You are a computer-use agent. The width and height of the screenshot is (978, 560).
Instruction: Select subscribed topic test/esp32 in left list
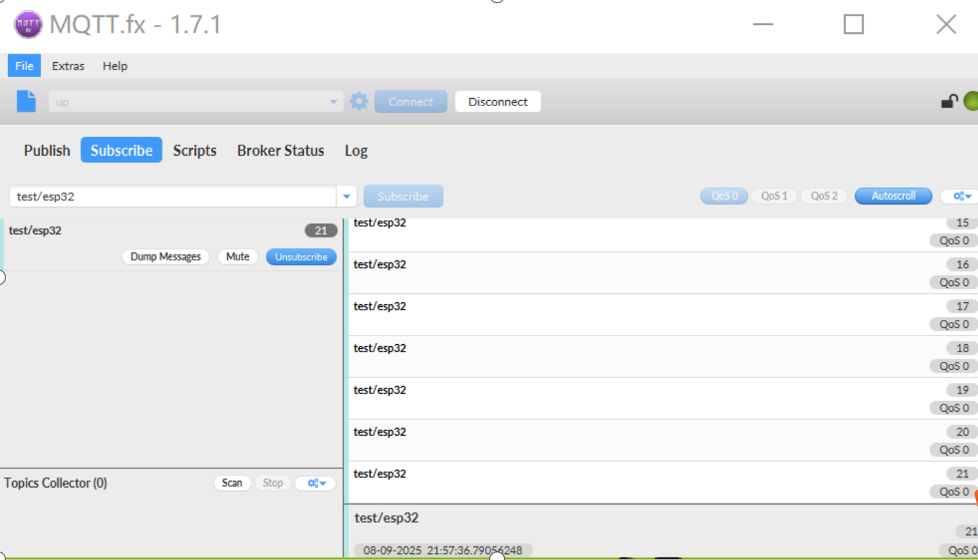pos(171,244)
